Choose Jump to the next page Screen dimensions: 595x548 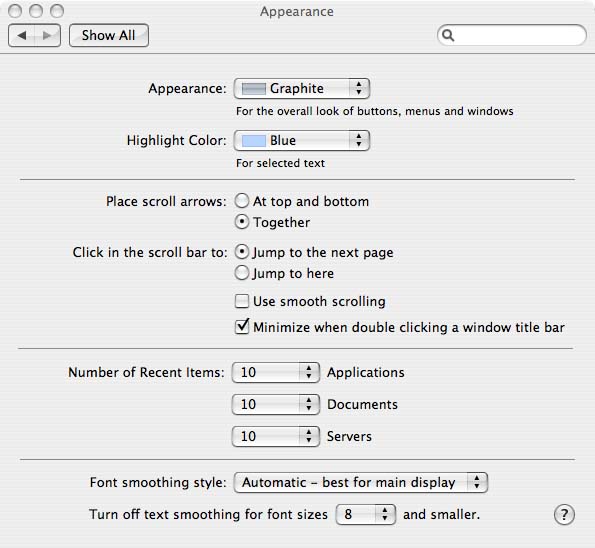242,252
